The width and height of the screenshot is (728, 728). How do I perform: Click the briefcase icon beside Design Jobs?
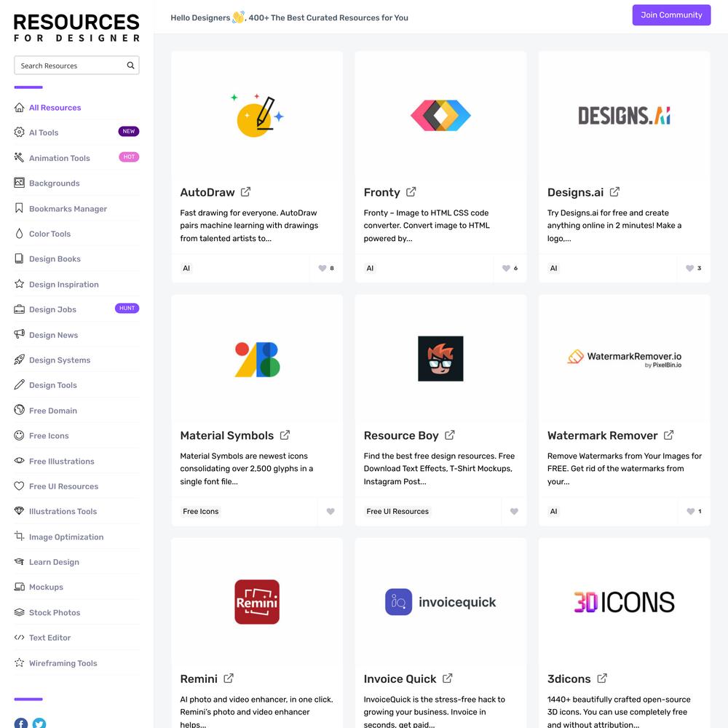[x=19, y=309]
